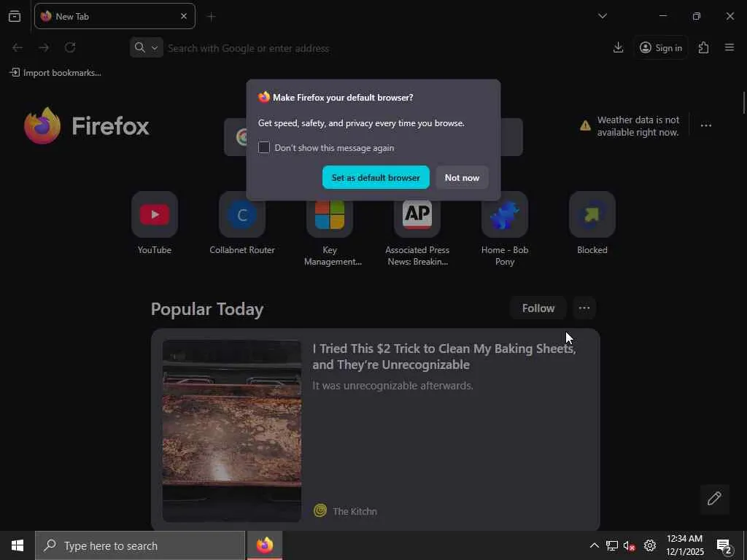
Task: Open the Associated Press News shortcut
Action: (417, 219)
